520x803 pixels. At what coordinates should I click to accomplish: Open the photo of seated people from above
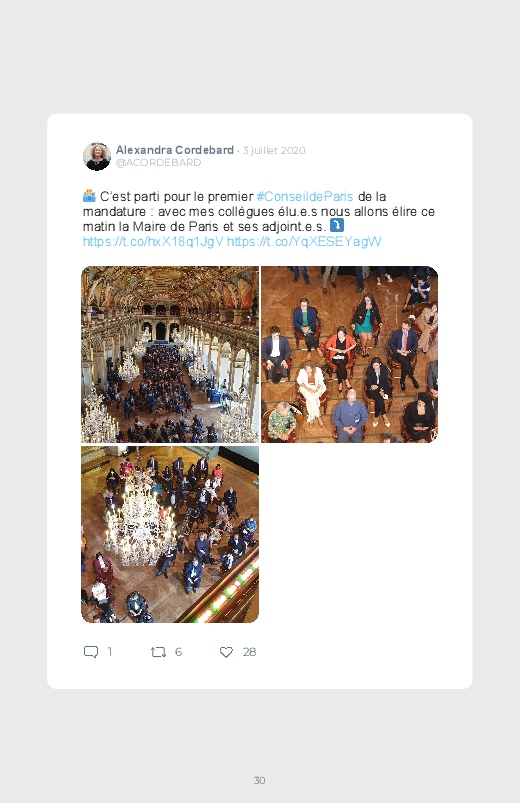(x=349, y=354)
